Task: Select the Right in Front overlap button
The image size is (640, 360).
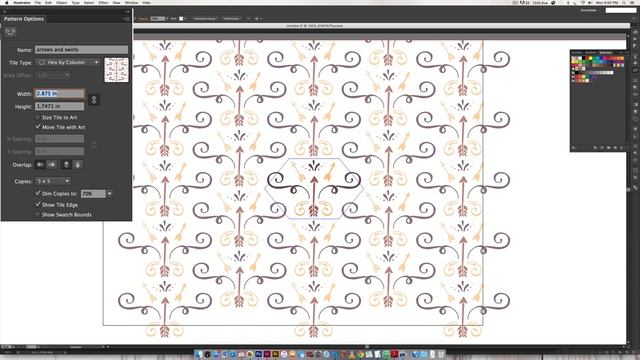Action: point(52,164)
